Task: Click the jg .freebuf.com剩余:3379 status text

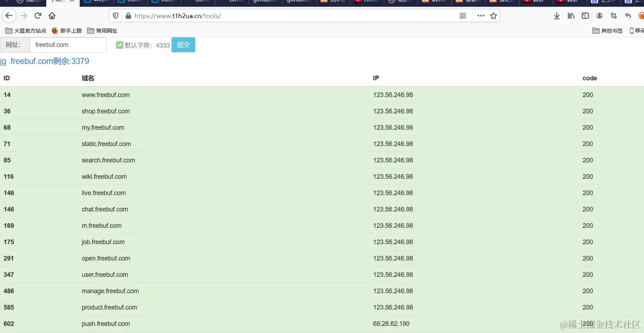Action: [x=45, y=61]
